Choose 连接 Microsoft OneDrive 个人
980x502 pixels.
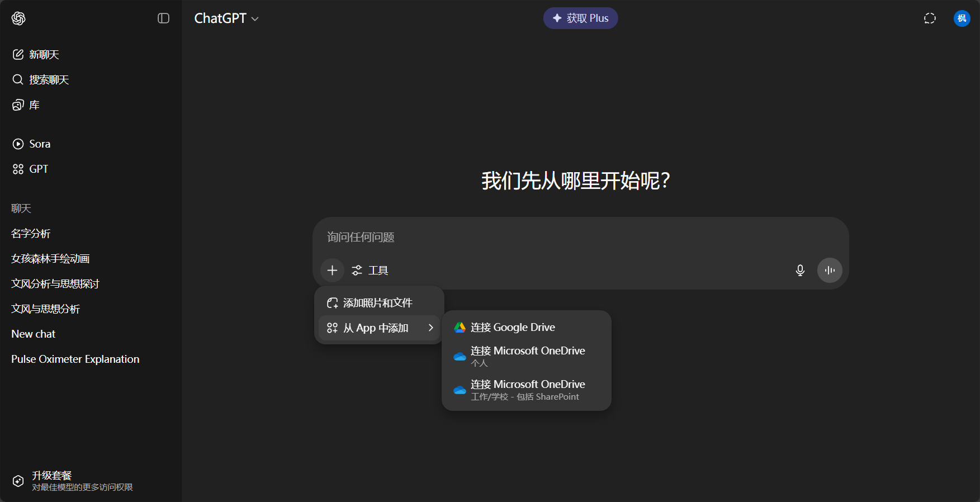pyautogui.click(x=526, y=356)
